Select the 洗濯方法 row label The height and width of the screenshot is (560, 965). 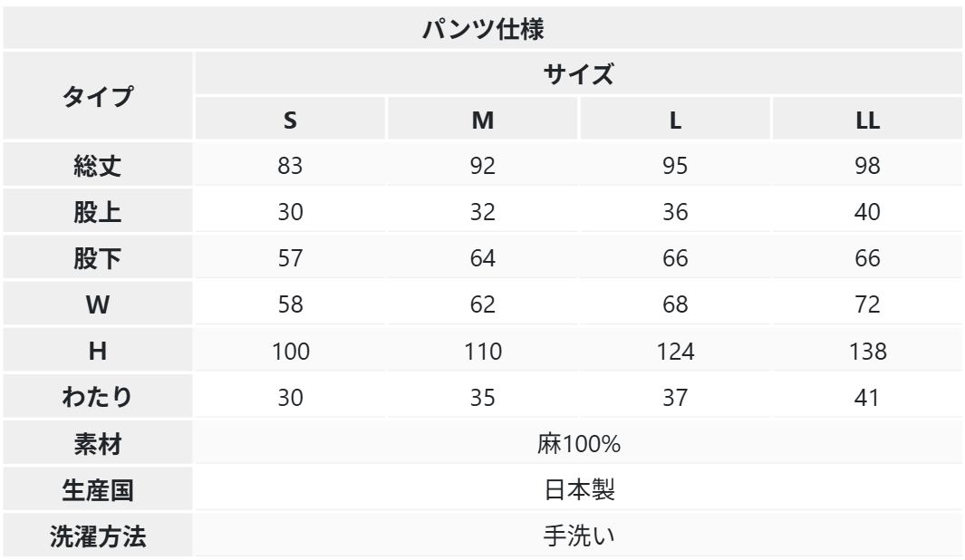[x=97, y=537]
